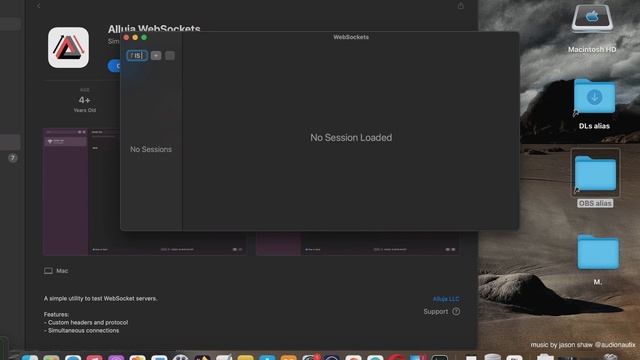Open the Macintosh HD desktop drive
640x360 pixels.
point(592,18)
